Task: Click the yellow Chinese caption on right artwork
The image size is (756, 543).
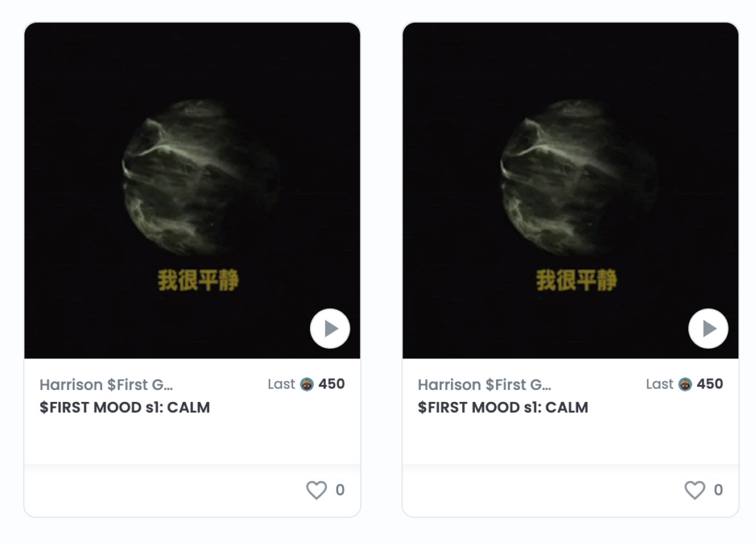Action: (577, 280)
